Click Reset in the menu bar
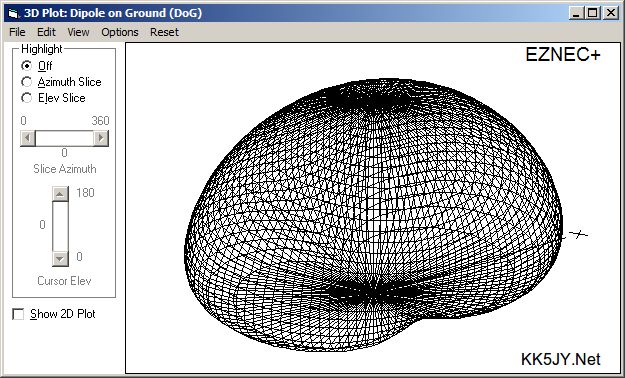Image resolution: width=625 pixels, height=378 pixels. (x=164, y=32)
